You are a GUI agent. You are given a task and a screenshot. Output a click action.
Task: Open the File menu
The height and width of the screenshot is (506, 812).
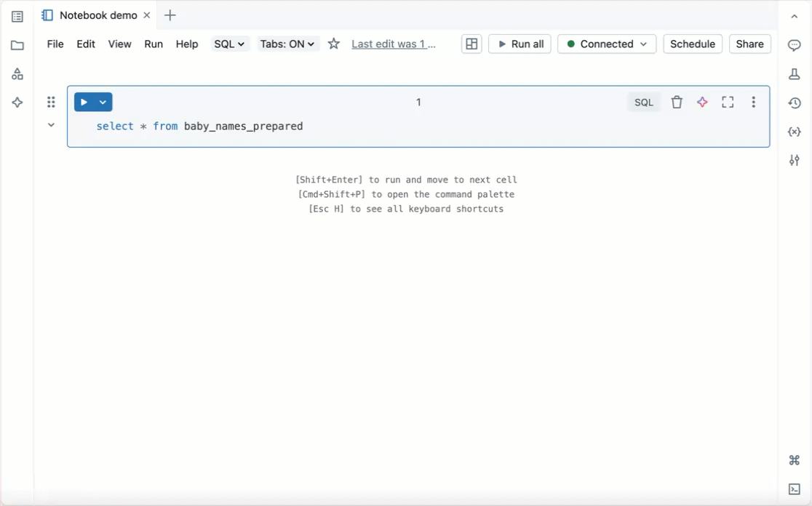(55, 44)
